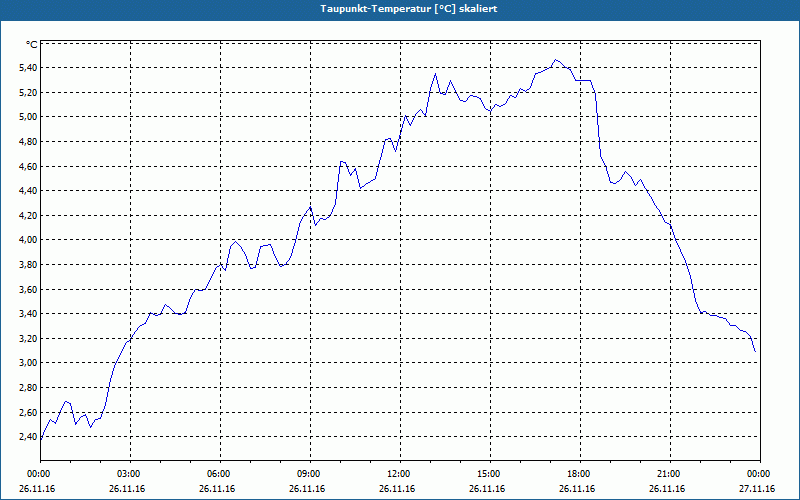The image size is (800, 500).
Task: Click the 4,40 y-axis label
Action: 29,191
